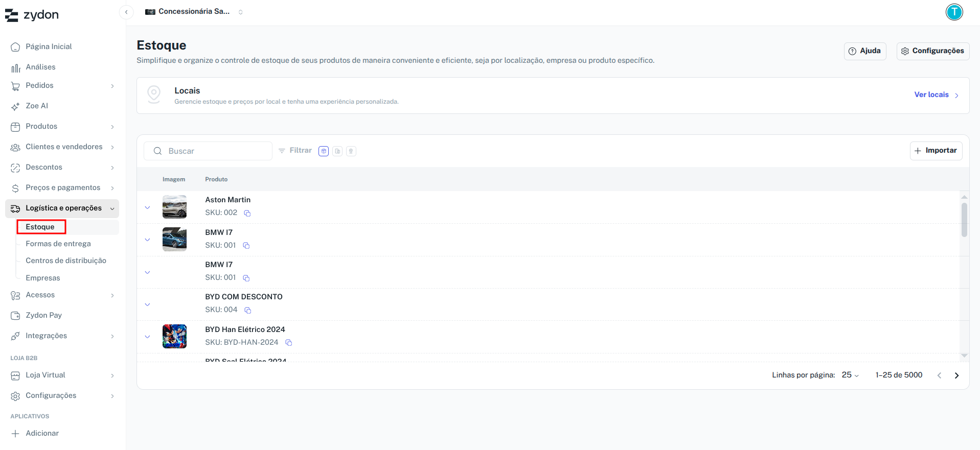Click the Aston Martin product name

click(228, 200)
